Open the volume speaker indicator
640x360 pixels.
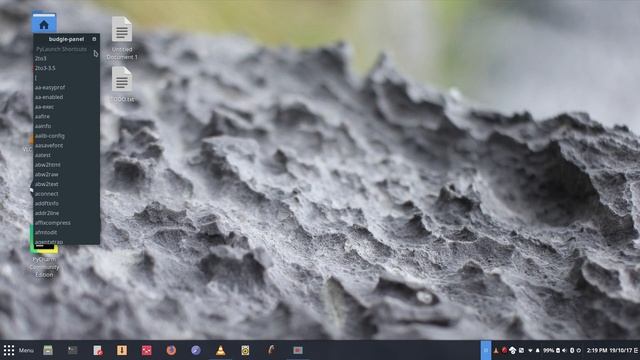click(x=564, y=351)
